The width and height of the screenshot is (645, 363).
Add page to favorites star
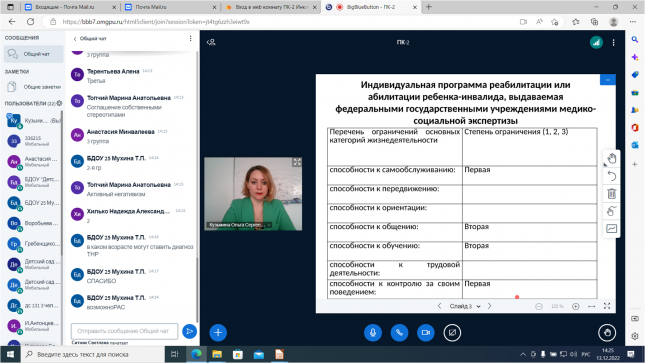pyautogui.click(x=555, y=22)
